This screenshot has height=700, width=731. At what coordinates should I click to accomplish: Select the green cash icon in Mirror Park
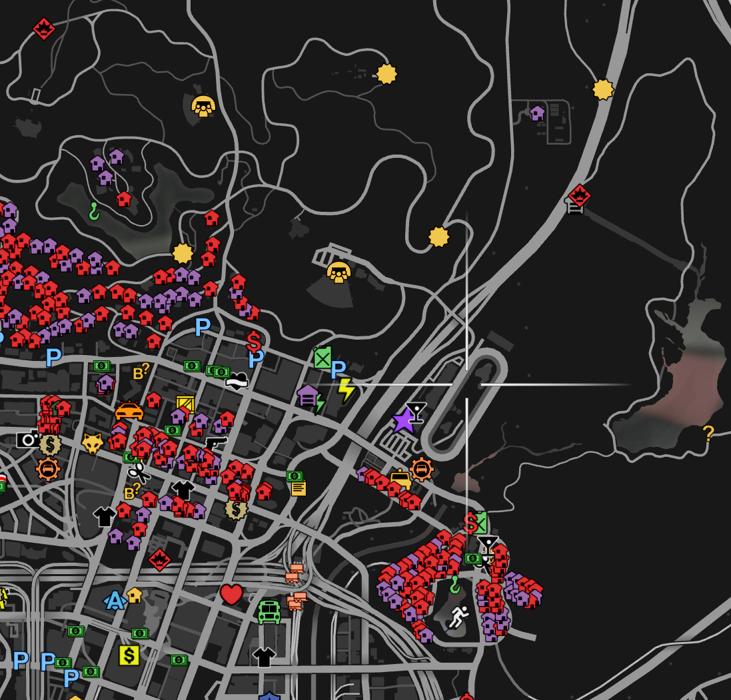pos(473,558)
